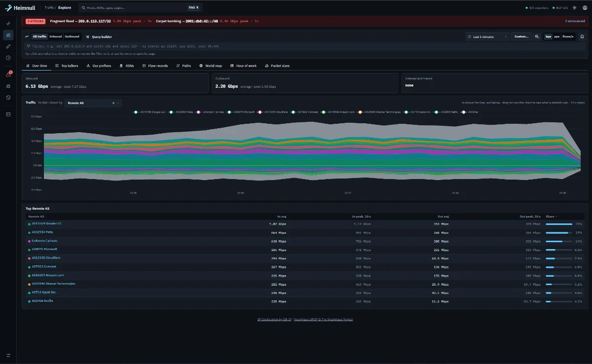Open the Packet sizes tab
Viewport: 592px width, 364px height.
pyautogui.click(x=277, y=66)
